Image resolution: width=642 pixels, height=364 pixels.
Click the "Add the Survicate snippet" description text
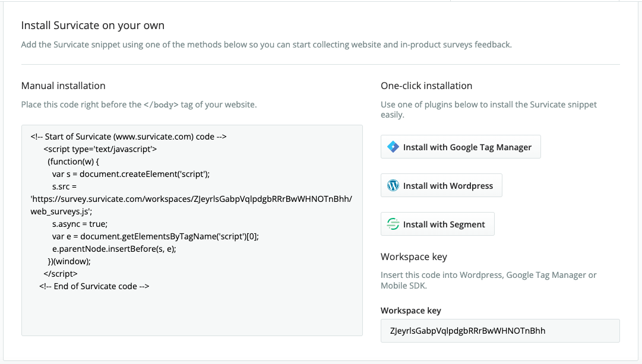[267, 45]
